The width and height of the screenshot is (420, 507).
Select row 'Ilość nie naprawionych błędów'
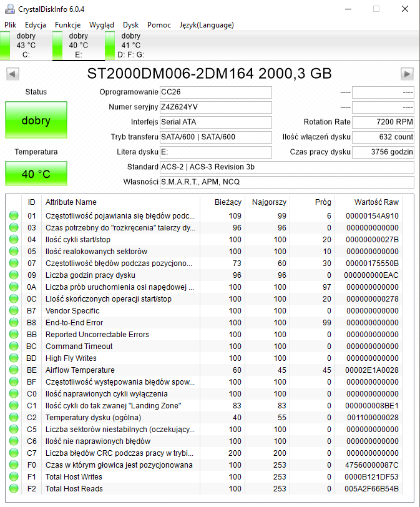point(204,441)
